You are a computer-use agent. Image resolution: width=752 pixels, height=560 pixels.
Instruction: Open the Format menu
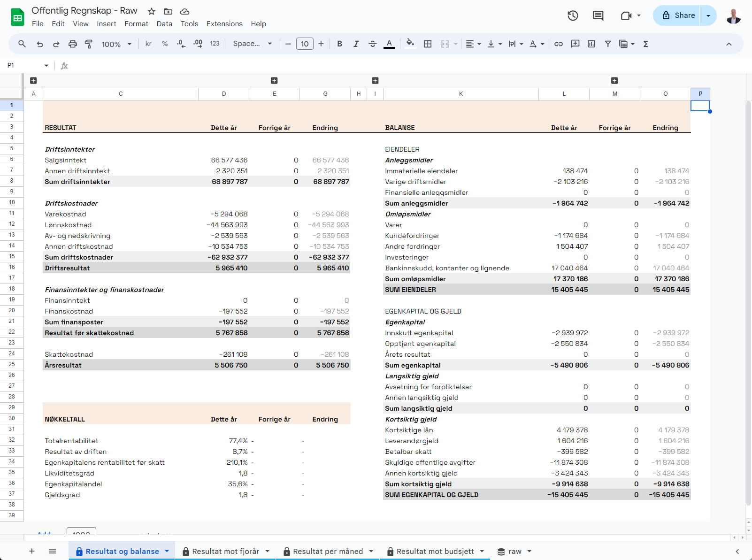point(136,24)
